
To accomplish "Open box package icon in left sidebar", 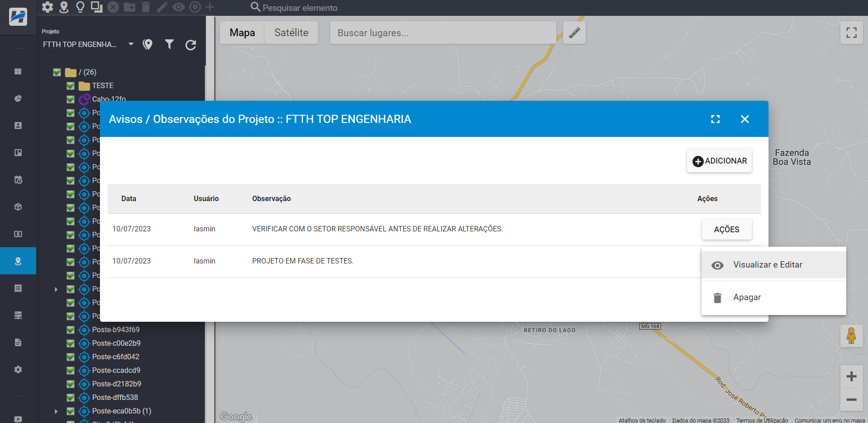I will [18, 207].
